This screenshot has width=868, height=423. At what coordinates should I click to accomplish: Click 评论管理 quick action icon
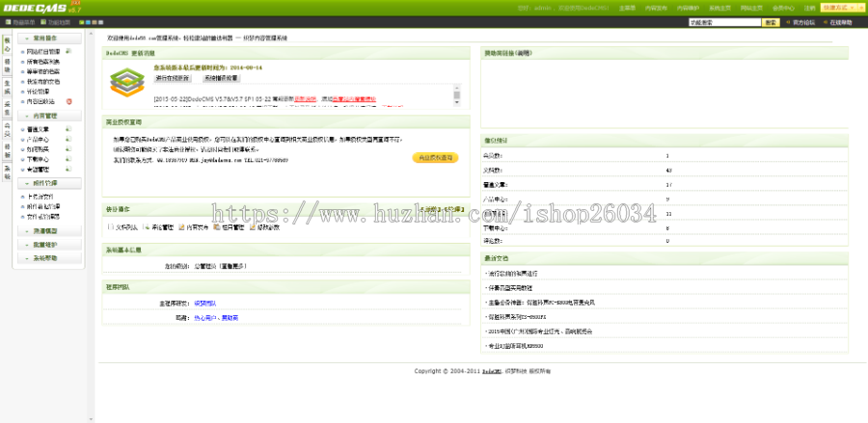147,226
